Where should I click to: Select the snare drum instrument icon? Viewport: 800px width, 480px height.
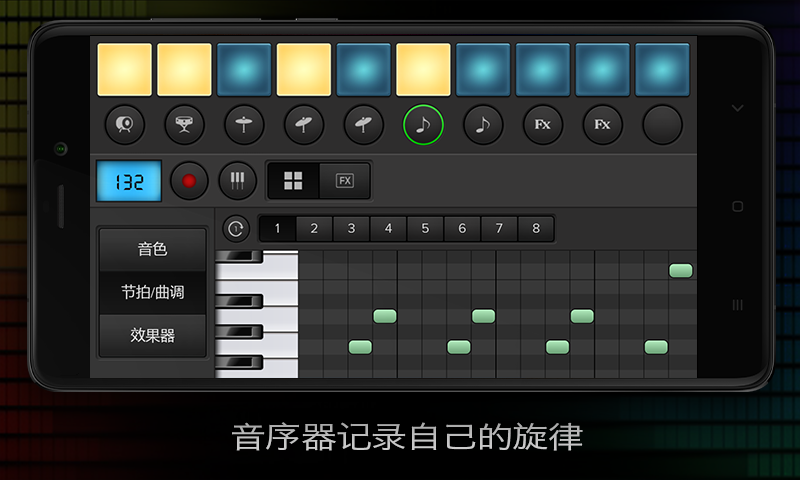(185, 125)
